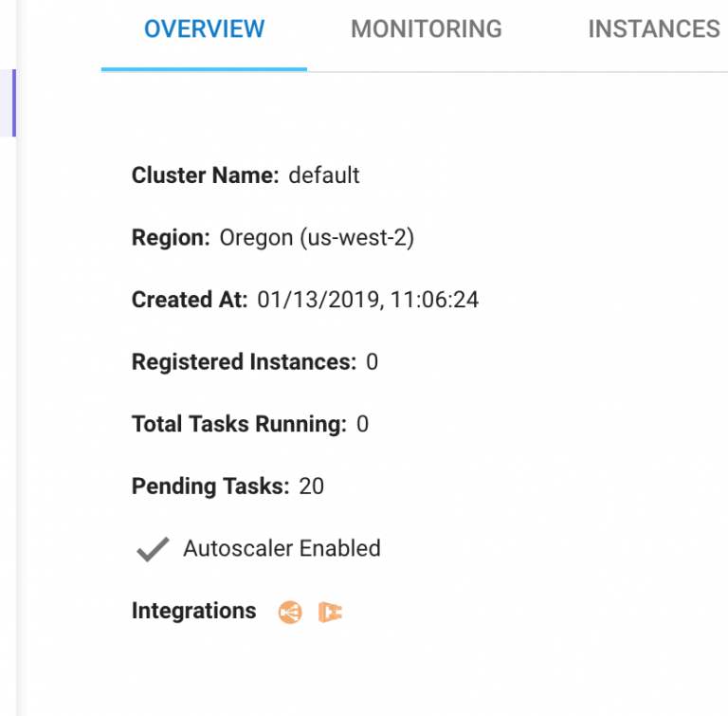
Task: Click the Oregon (us-west-2) region value
Action: 317,238
